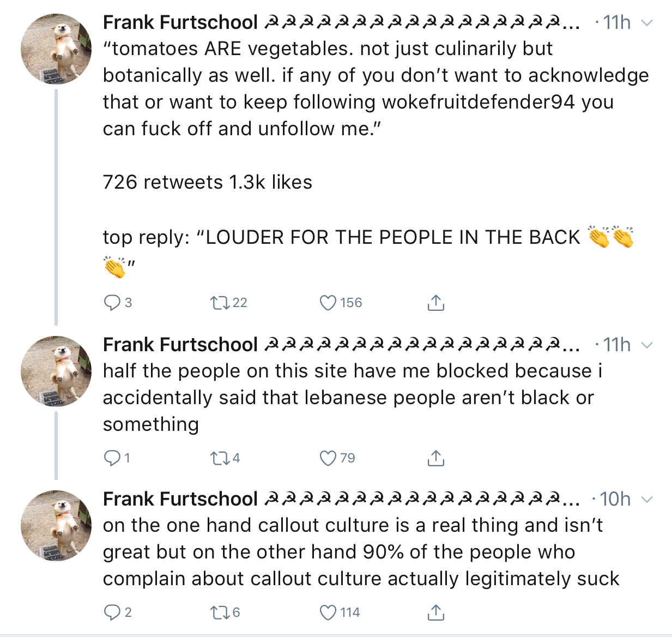Expand menu chevron on 10h tweet
The height and width of the screenshot is (637, 672).
(x=646, y=500)
